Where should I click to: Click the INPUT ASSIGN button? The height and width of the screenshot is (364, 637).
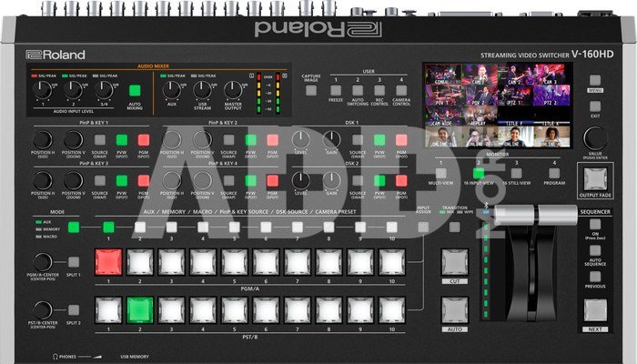click(x=423, y=227)
